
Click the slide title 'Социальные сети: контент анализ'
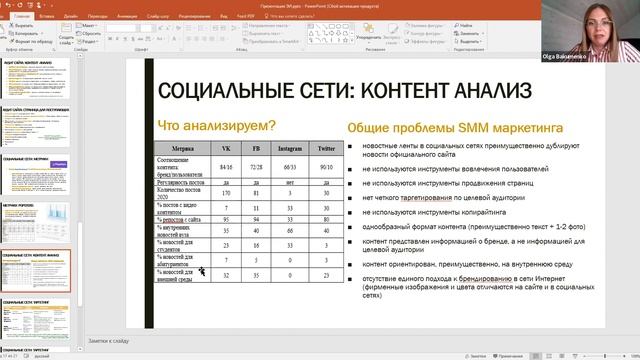344,91
